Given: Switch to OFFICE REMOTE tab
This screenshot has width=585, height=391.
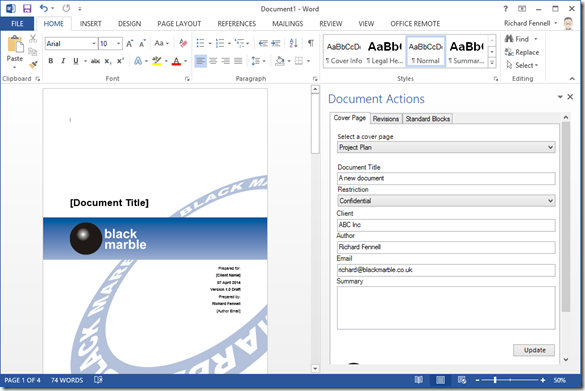Looking at the screenshot, I should pyautogui.click(x=415, y=24).
